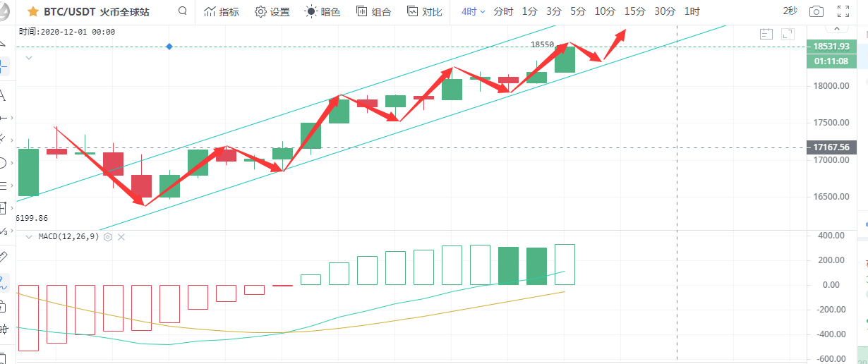Maximize the chart pane via expand icon
Viewport: 868px width, 364px height.
788,33
